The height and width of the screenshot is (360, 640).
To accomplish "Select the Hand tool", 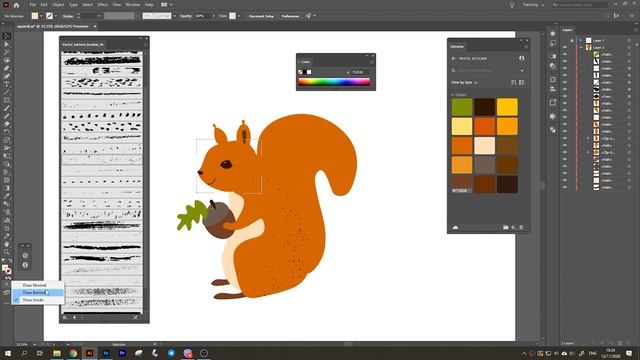I will pos(7,244).
